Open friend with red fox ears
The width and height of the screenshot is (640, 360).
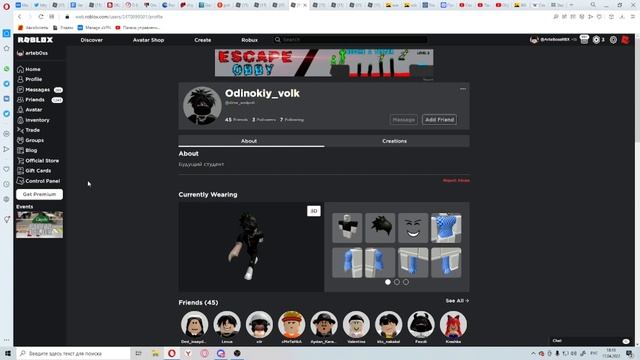click(453, 324)
